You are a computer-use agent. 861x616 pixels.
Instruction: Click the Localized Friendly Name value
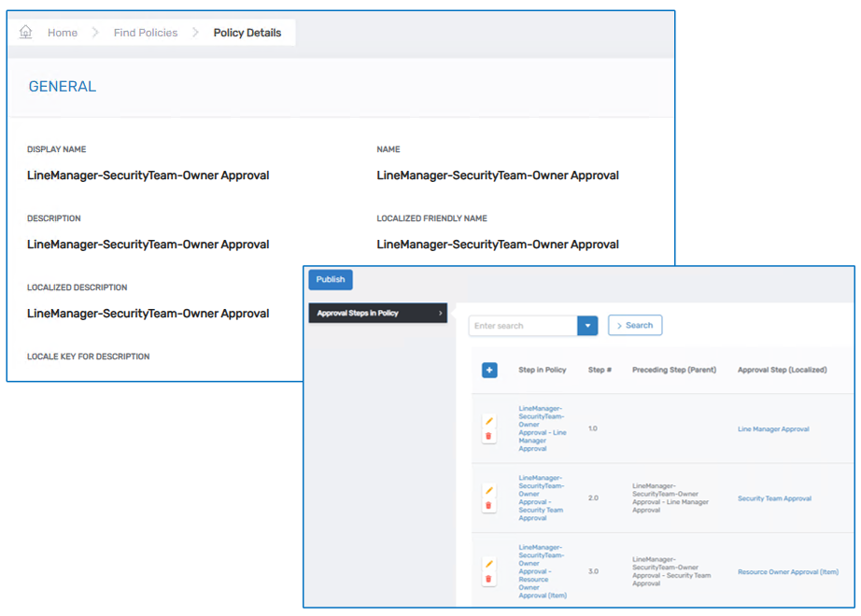tap(498, 245)
